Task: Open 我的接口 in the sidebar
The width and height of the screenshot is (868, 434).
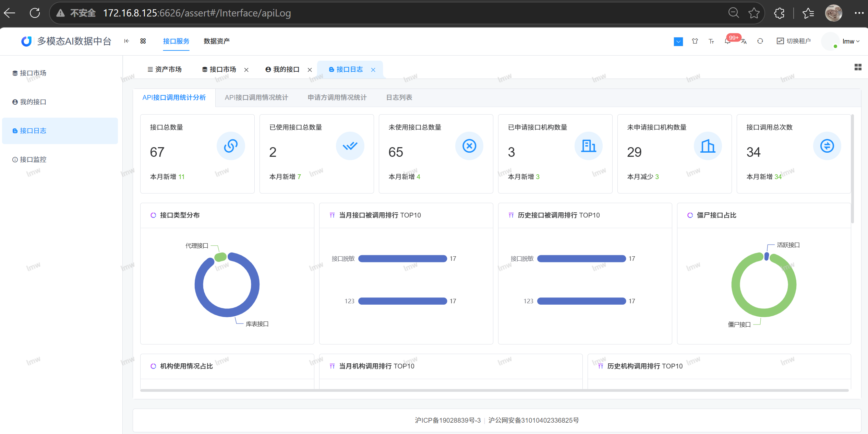Action: 60,102
